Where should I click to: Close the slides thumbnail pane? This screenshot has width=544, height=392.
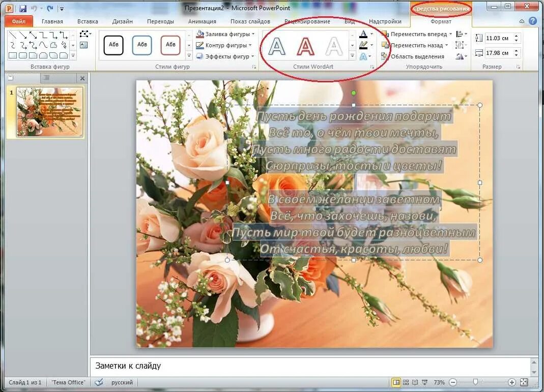(82, 78)
